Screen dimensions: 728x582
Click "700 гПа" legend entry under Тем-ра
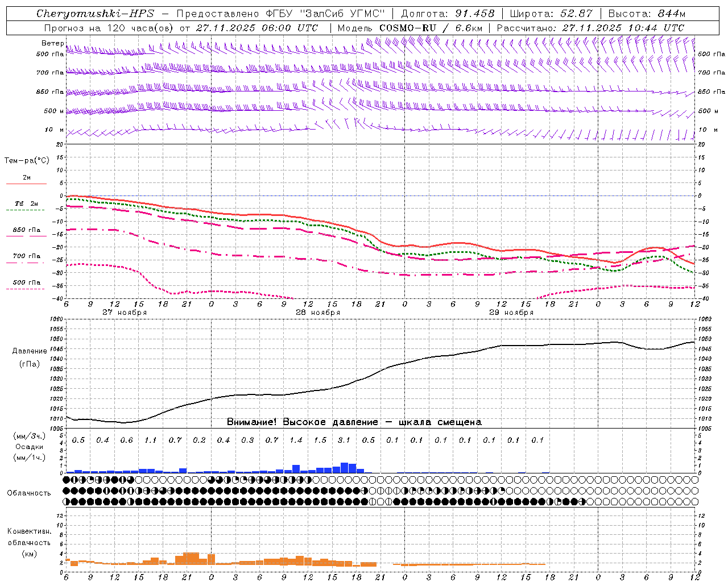click(x=26, y=256)
